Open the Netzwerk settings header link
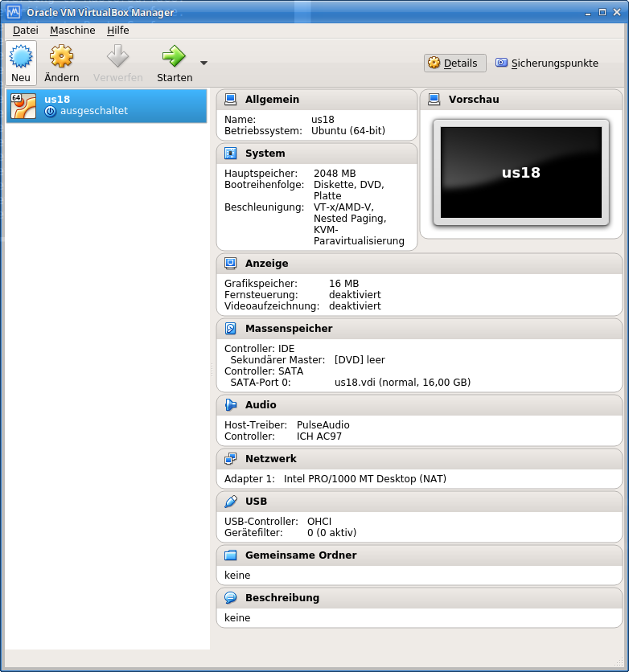 271,459
